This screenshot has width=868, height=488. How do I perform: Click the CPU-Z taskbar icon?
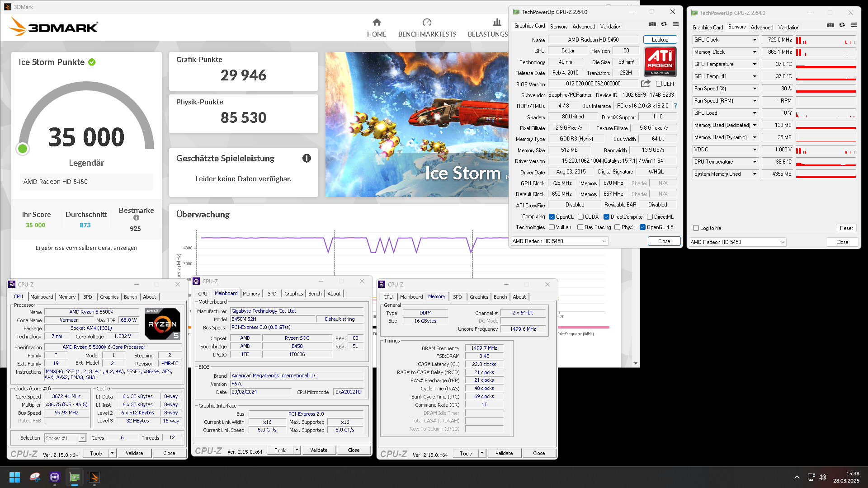[55, 477]
